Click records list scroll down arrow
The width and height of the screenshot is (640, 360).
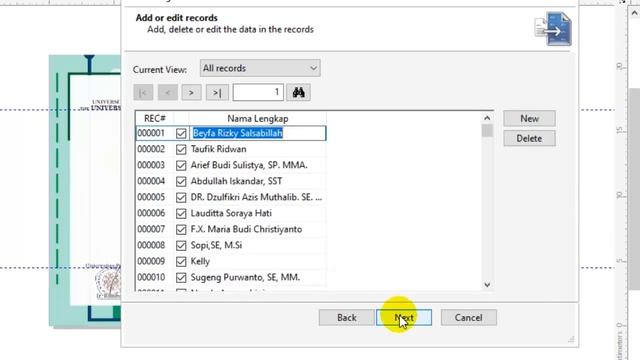pos(487,285)
